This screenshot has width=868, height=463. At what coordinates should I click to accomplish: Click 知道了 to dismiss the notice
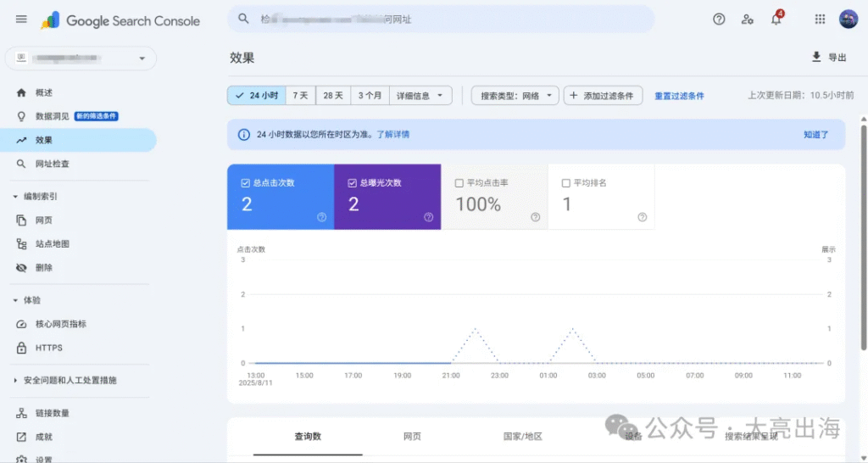click(x=815, y=134)
